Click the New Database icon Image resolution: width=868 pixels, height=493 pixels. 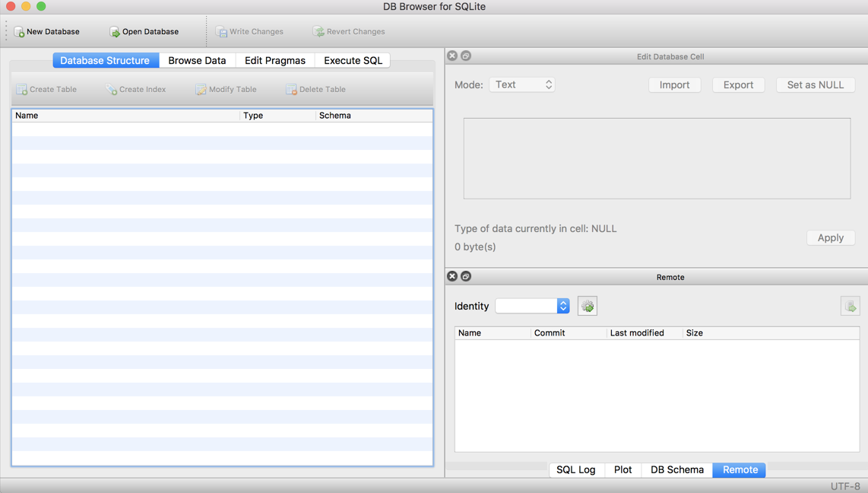[20, 31]
